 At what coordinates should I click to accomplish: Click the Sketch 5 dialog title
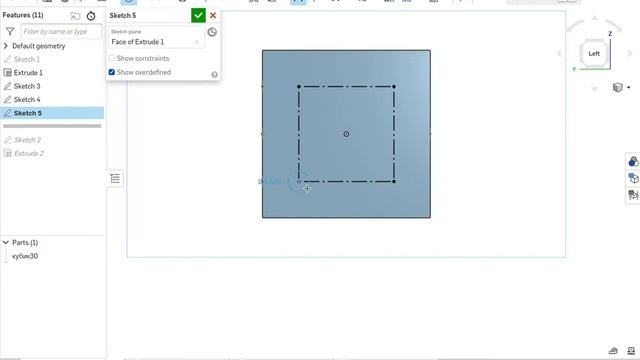click(x=122, y=16)
